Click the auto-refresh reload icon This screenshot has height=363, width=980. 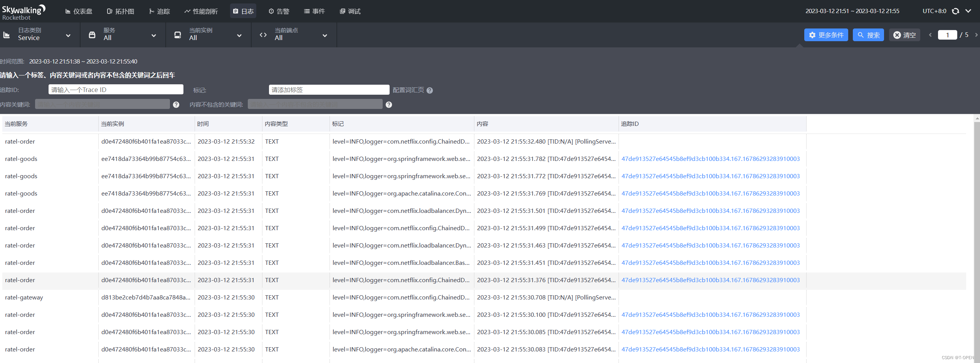pos(955,11)
